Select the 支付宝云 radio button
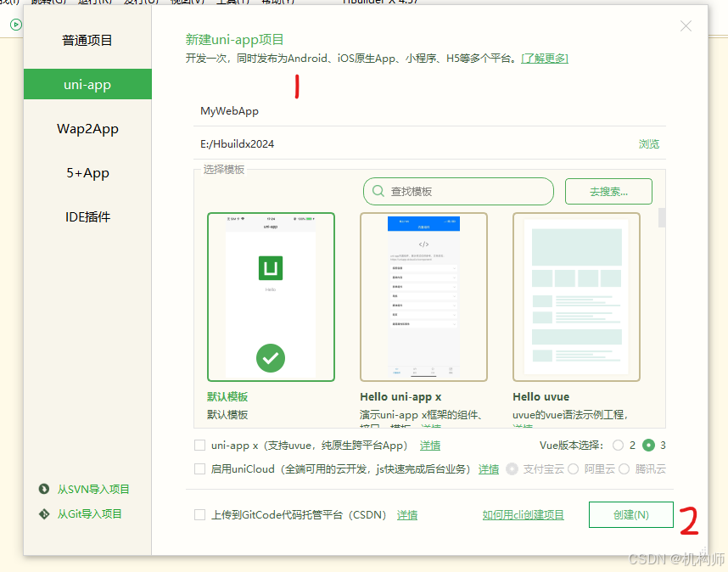This screenshot has height=572, width=728. (x=512, y=469)
